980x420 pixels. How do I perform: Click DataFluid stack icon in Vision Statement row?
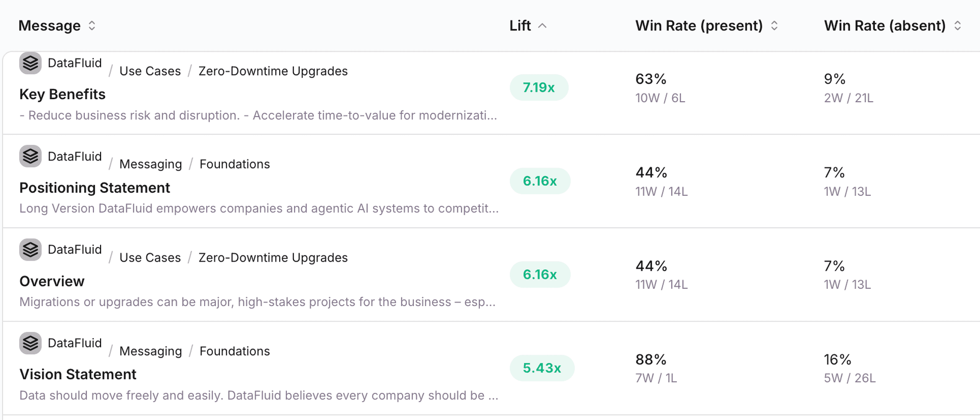point(31,343)
